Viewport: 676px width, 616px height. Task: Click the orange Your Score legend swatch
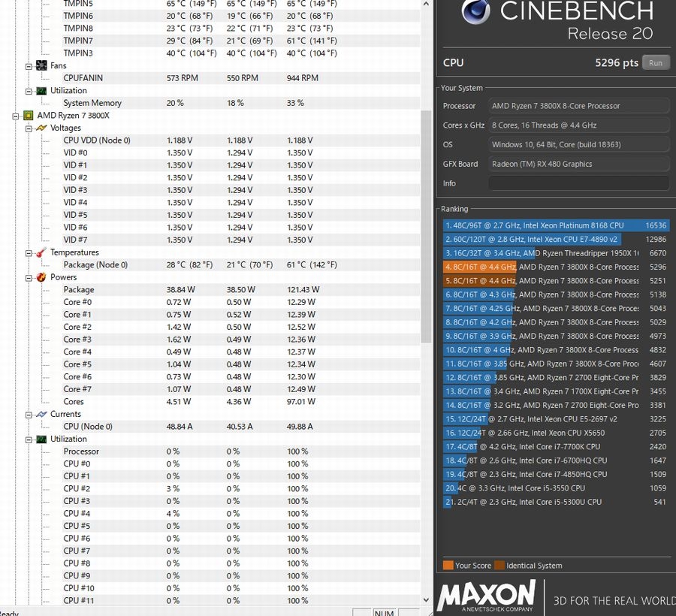coord(448,566)
